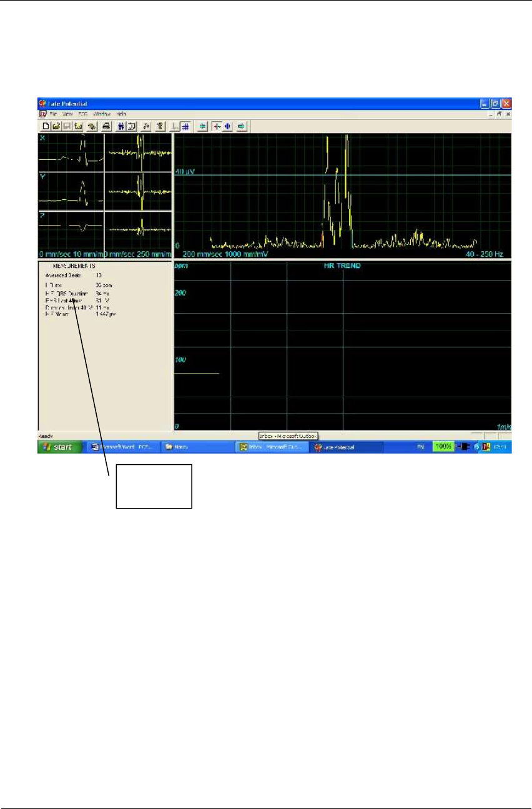Click the Y lead ECG thumbnail
Screen dimensions: 532x809
pos(71,192)
